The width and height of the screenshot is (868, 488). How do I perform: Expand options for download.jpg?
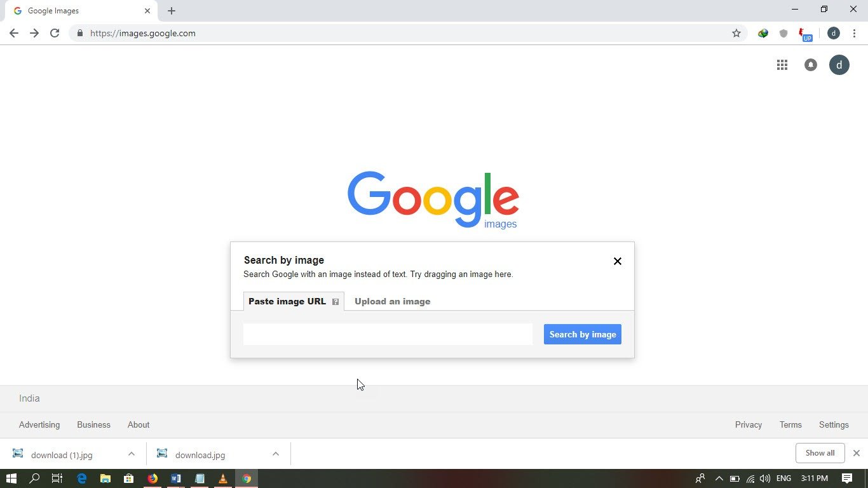(275, 454)
